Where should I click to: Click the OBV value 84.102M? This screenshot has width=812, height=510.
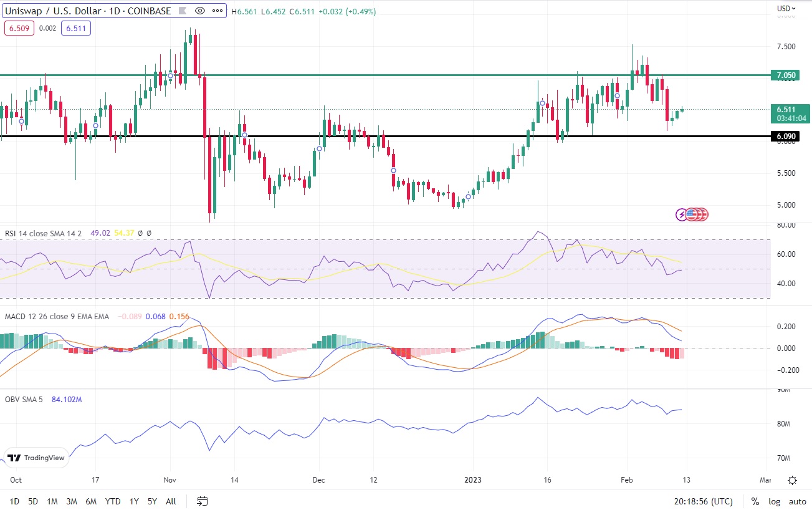[x=67, y=399]
